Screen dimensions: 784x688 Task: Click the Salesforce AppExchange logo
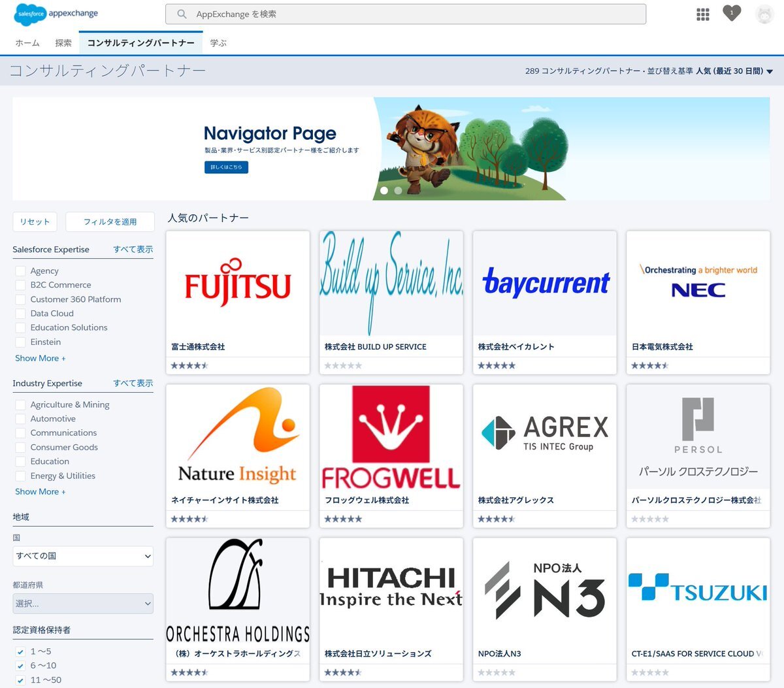[56, 14]
